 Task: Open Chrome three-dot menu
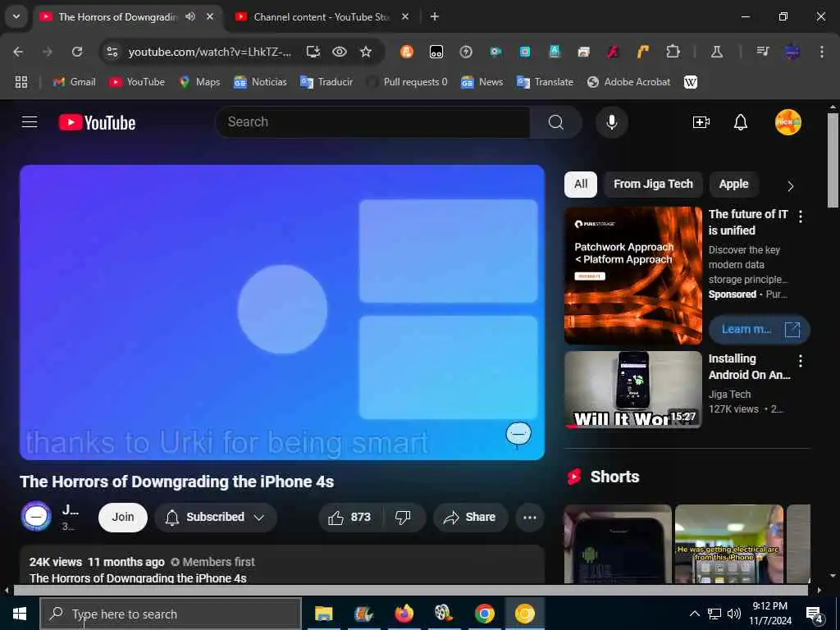[x=821, y=52]
